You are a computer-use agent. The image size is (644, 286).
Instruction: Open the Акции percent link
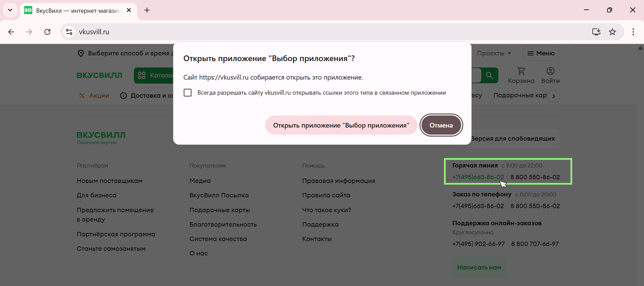(94, 96)
